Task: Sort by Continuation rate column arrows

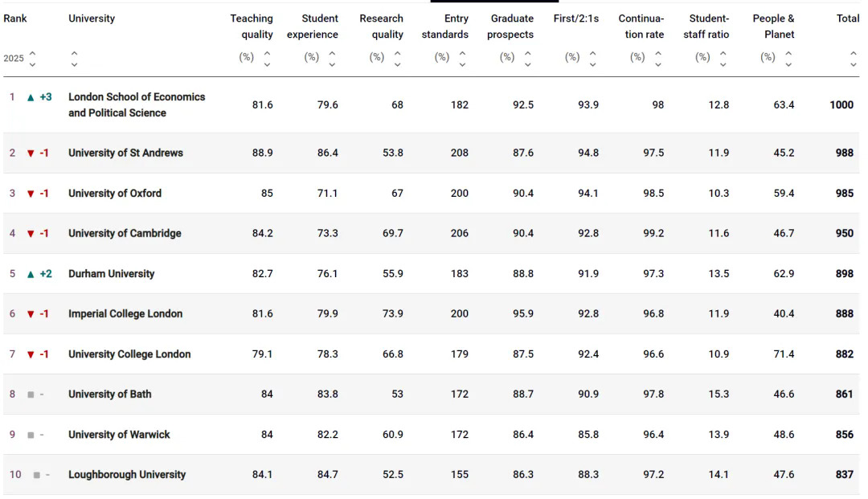Action: pos(657,58)
